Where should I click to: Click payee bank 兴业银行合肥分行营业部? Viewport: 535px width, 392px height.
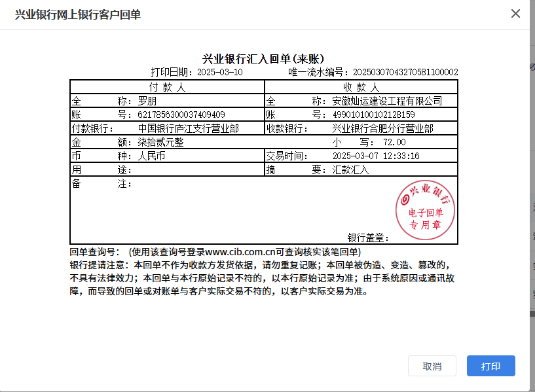pos(382,129)
